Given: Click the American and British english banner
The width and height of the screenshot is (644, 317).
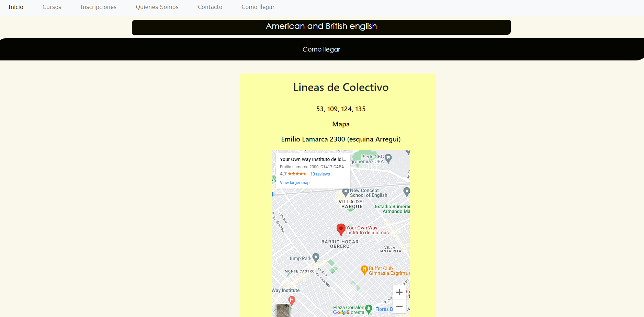Looking at the screenshot, I should click(x=321, y=27).
